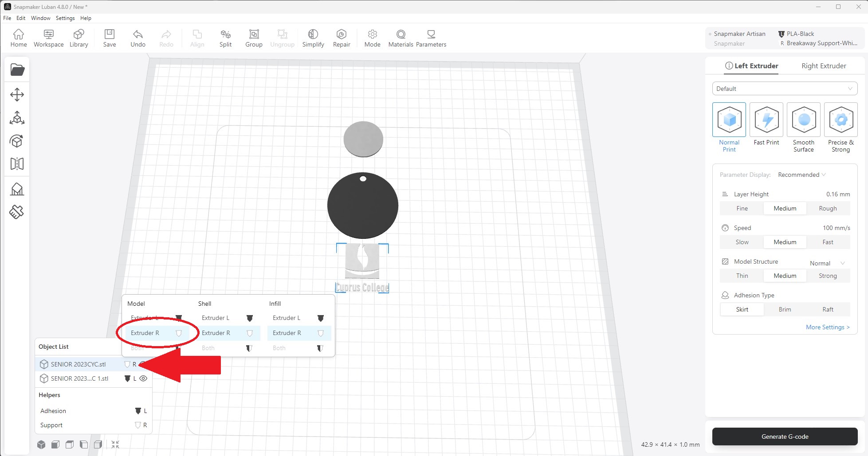The height and width of the screenshot is (456, 868).
Task: Expand the Default profile dropdown
Action: pos(784,89)
